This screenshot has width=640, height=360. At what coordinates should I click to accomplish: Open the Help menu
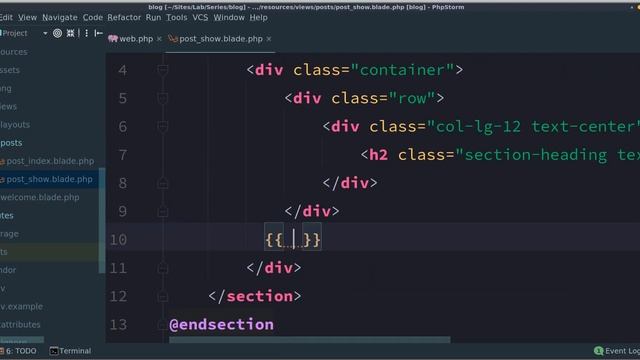point(258,18)
